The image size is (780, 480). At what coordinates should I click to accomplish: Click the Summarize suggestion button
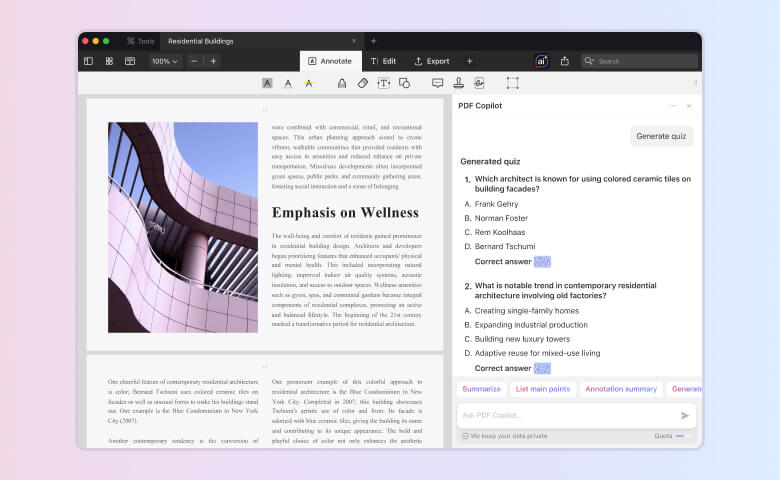tap(481, 389)
